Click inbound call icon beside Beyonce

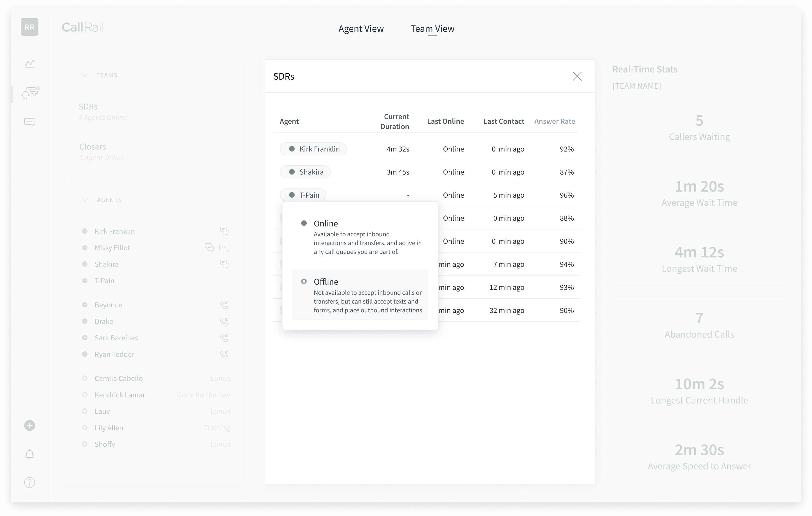pyautogui.click(x=225, y=305)
